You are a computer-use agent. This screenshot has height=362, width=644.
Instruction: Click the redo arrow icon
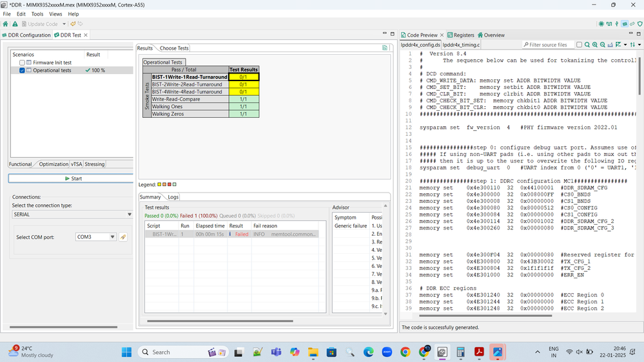[x=81, y=24]
